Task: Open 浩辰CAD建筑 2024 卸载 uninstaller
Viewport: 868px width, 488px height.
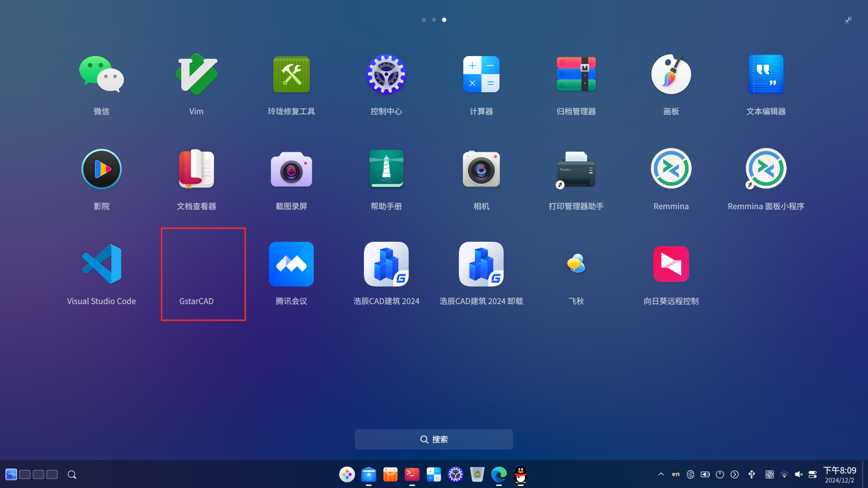Action: 481,264
